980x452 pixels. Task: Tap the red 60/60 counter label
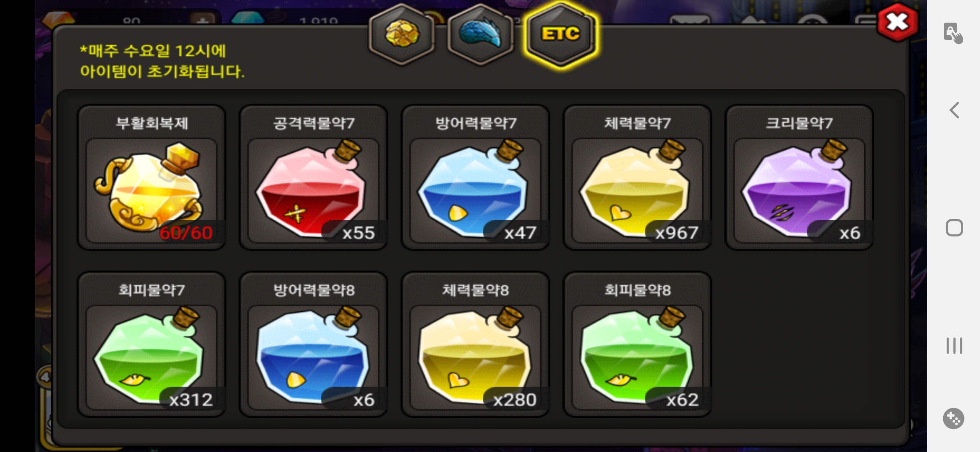click(186, 233)
